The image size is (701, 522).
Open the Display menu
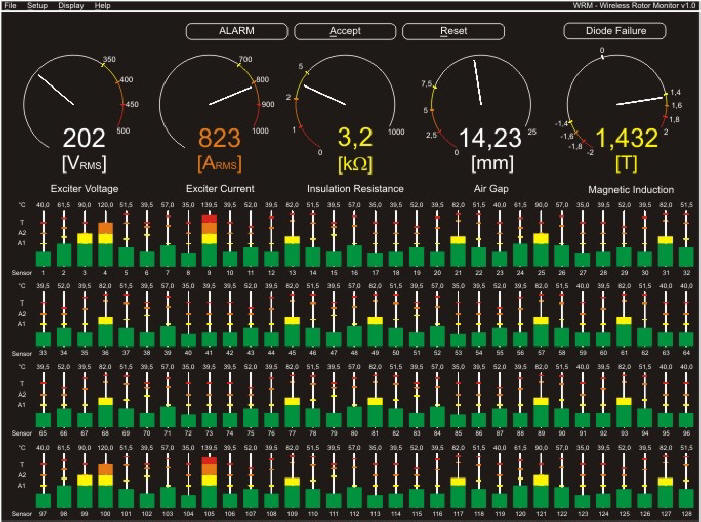[71, 6]
